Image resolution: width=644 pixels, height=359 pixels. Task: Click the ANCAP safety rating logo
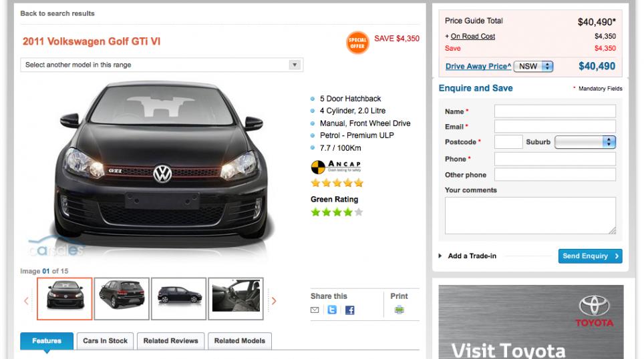point(336,167)
